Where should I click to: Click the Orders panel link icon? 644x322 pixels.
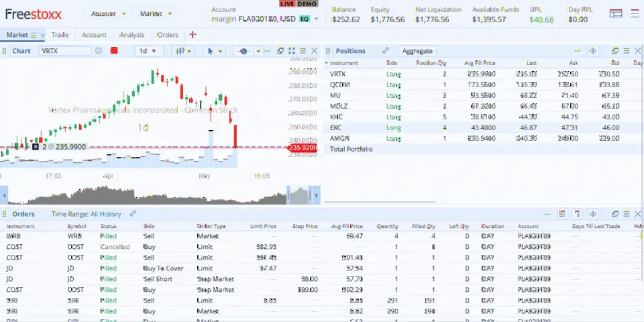click(x=133, y=213)
